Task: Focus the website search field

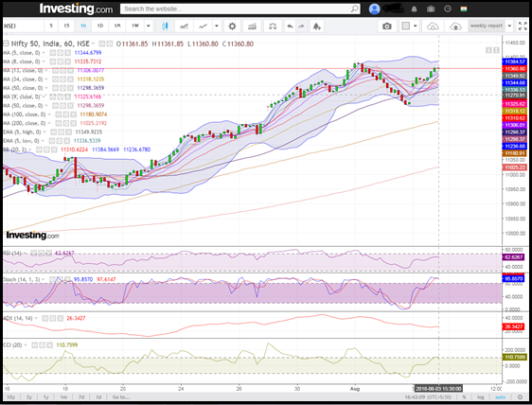Action: pyautogui.click(x=236, y=9)
